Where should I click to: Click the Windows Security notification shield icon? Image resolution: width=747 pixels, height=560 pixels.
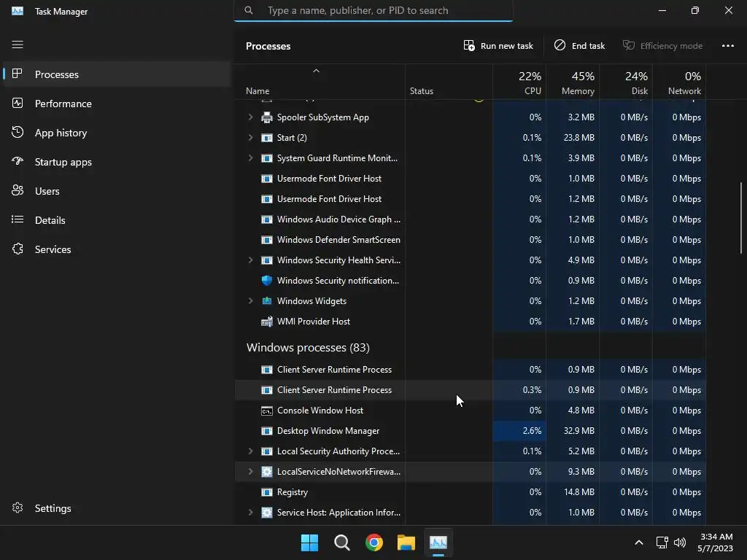(267, 281)
